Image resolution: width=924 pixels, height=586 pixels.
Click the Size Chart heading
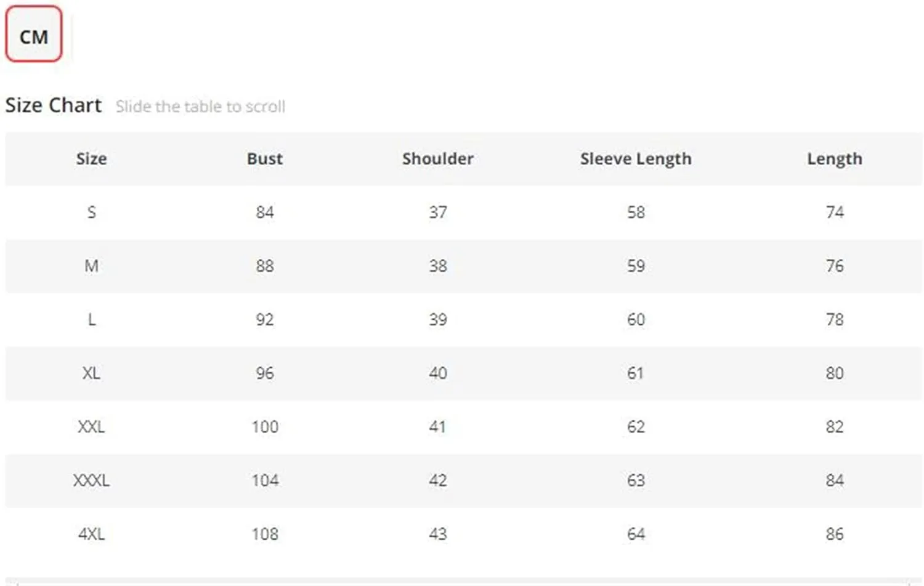click(x=54, y=105)
